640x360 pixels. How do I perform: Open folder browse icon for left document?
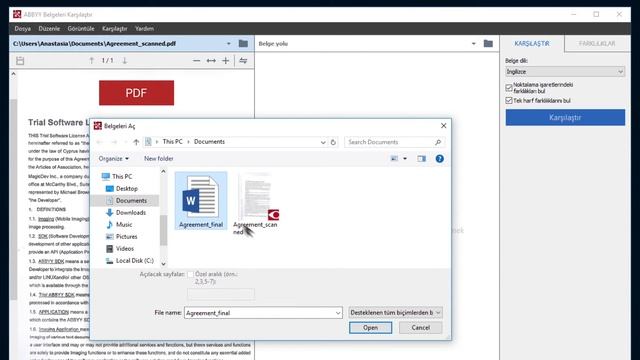click(x=243, y=44)
